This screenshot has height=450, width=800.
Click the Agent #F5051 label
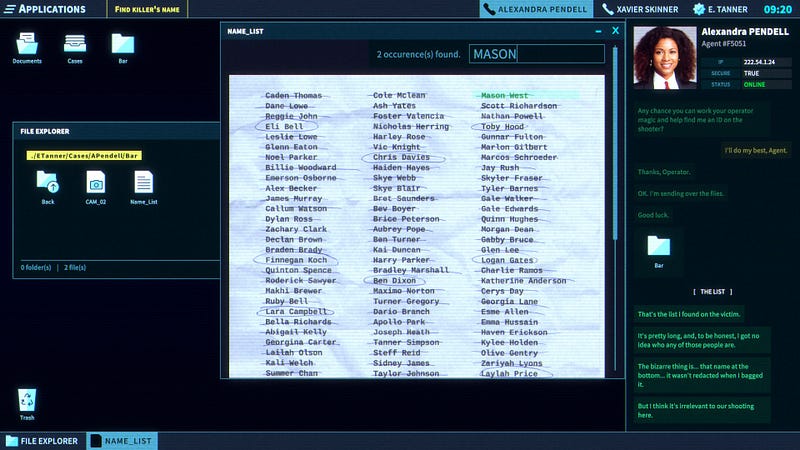[723, 44]
